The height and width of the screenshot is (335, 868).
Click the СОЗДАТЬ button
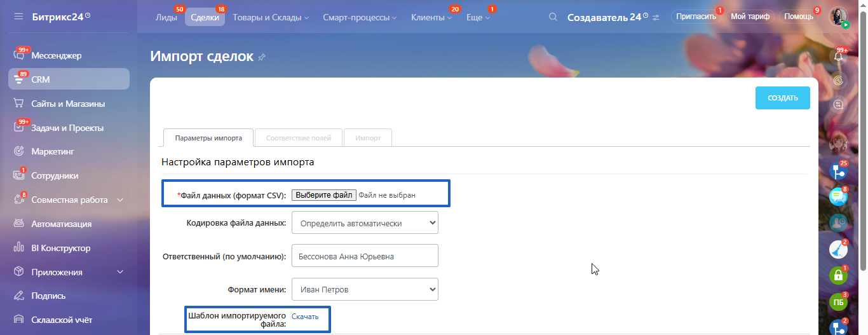coord(783,98)
